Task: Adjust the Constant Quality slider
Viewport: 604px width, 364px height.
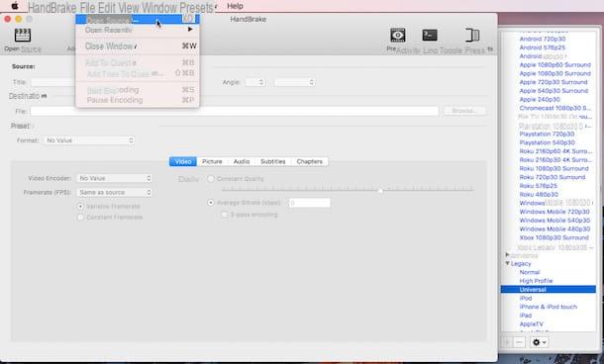Action: (380, 190)
